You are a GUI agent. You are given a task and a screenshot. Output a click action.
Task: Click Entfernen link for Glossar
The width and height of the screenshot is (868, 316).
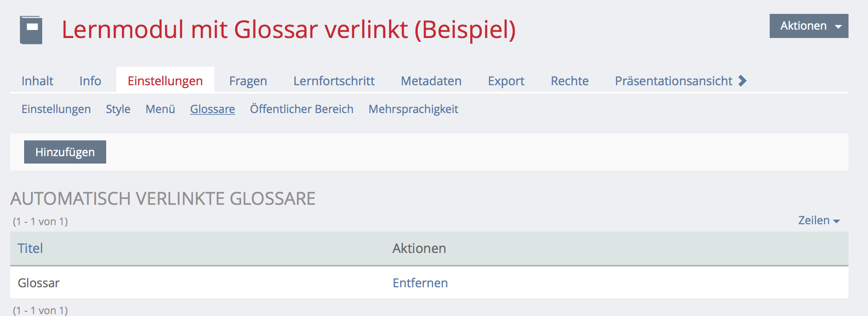(420, 283)
